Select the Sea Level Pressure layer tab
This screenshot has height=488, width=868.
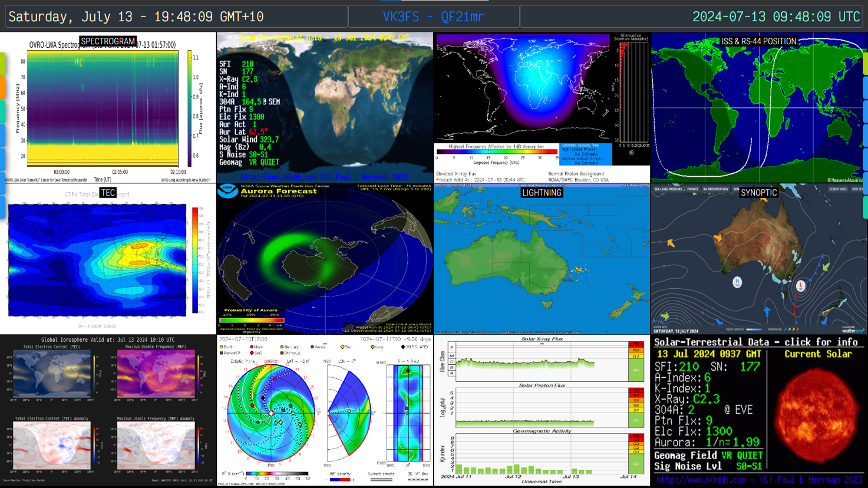click(668, 189)
